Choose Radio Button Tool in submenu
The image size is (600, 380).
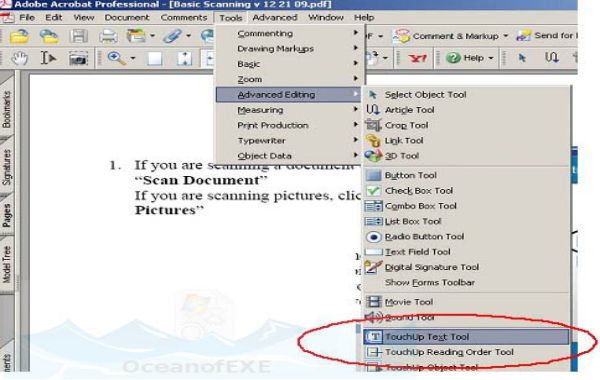pyautogui.click(x=466, y=236)
